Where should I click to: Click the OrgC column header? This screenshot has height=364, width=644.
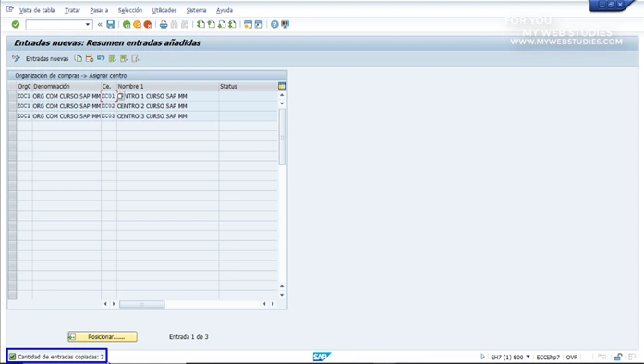tap(24, 86)
